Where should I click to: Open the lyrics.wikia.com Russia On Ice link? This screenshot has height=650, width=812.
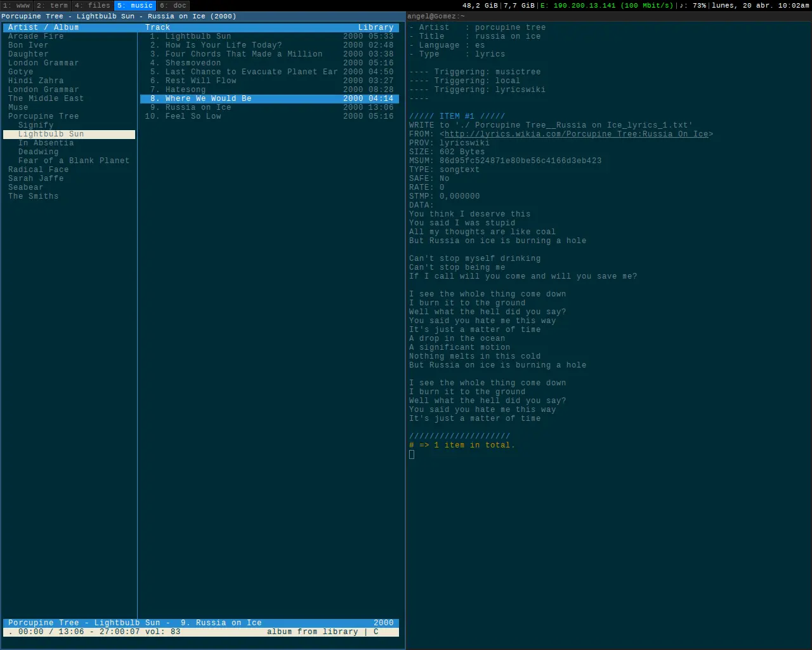click(576, 134)
